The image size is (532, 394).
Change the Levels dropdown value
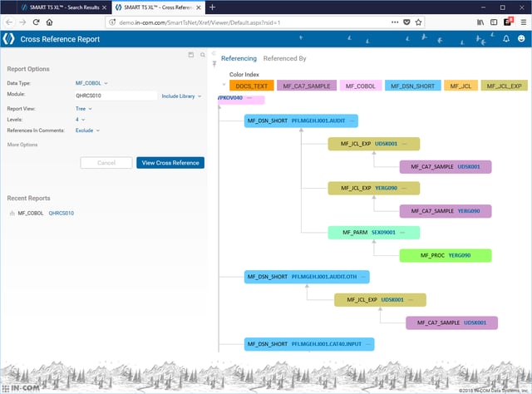80,119
